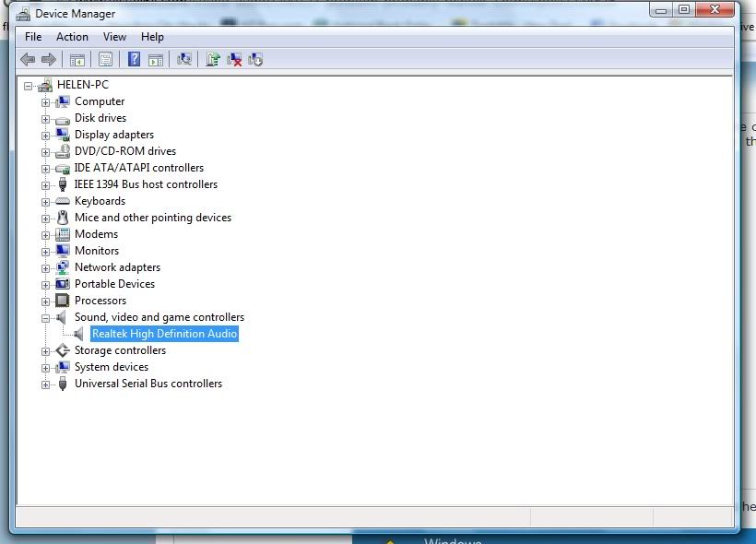Open the Action menu
Image resolution: width=756 pixels, height=544 pixels.
click(x=72, y=37)
